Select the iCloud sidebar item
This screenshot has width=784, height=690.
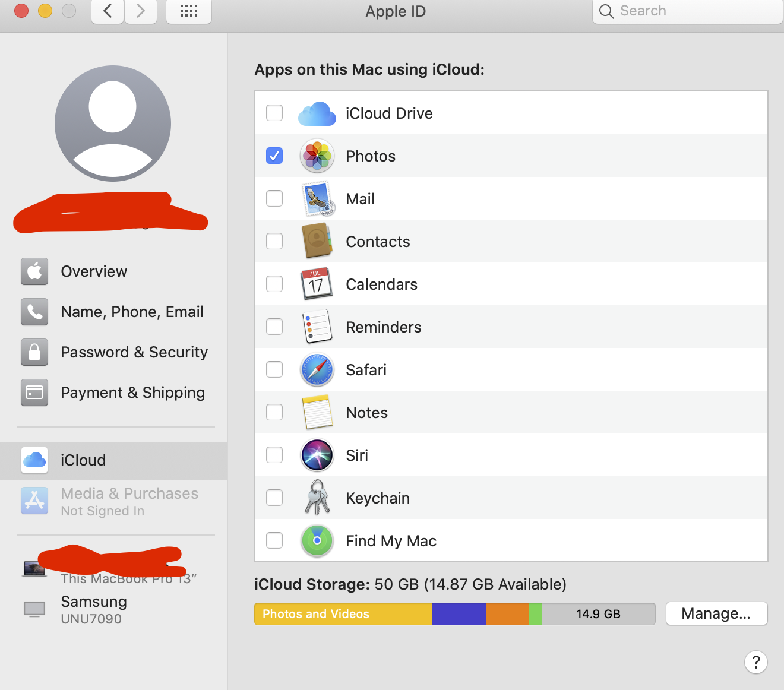pos(113,460)
